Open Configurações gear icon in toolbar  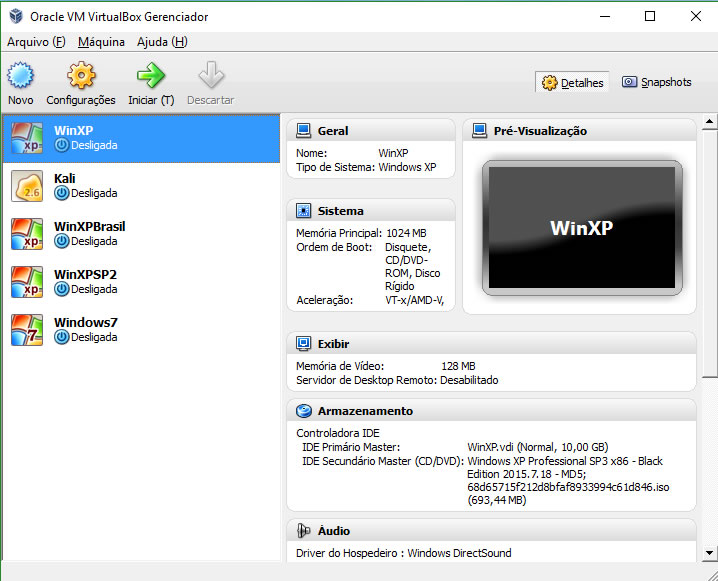pyautogui.click(x=81, y=75)
